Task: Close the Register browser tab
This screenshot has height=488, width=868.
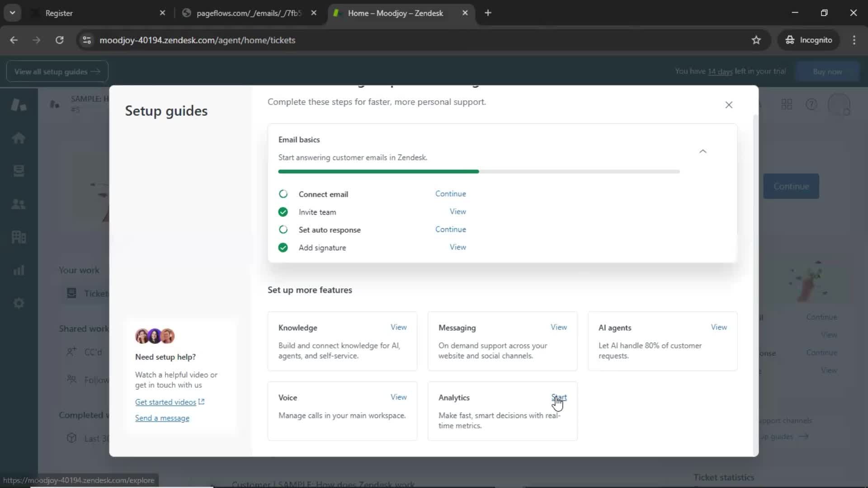Action: (x=162, y=13)
